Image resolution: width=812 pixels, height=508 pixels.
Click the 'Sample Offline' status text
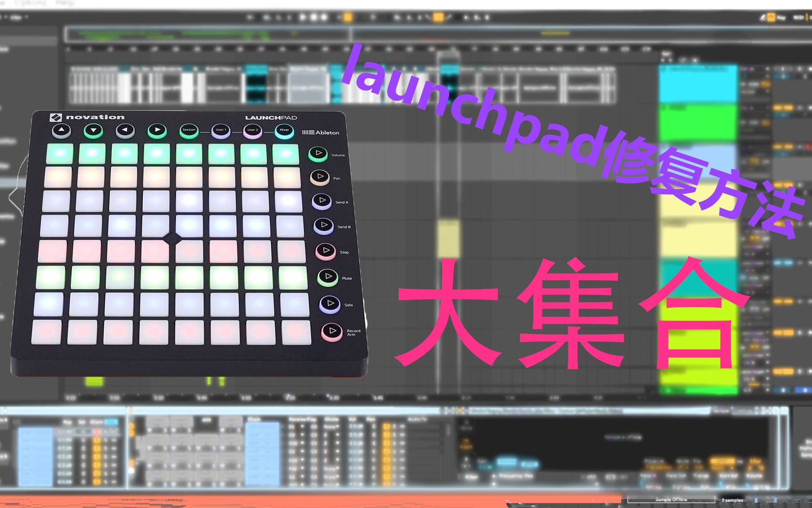(671, 500)
